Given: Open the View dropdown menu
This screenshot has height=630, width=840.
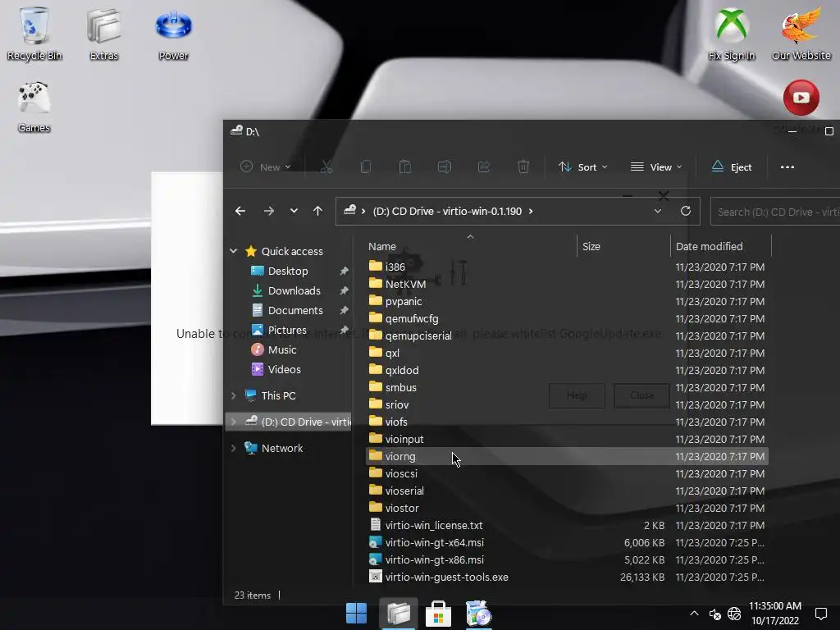Looking at the screenshot, I should [x=656, y=167].
